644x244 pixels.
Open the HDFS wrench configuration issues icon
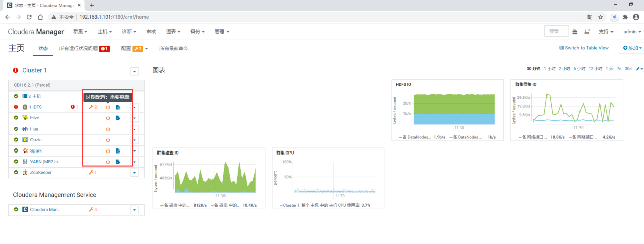click(x=93, y=107)
